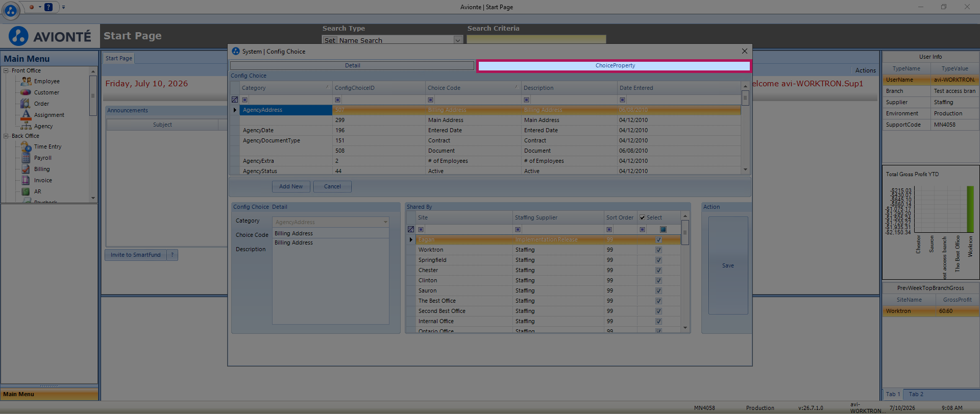Open AR from the Main Menu
Viewport: 980px width, 414px height.
pos(37,191)
